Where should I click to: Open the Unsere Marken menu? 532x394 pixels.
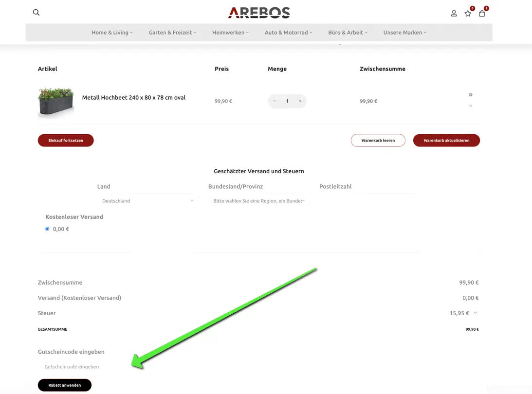click(x=404, y=32)
